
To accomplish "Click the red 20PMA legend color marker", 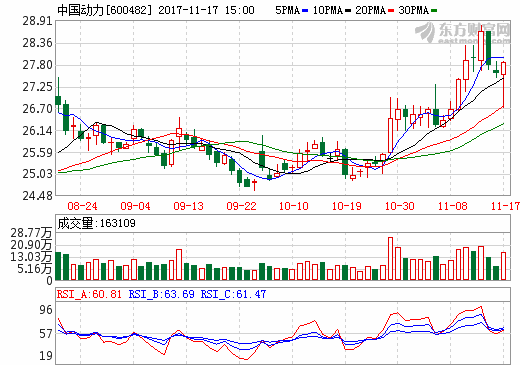I will click(x=391, y=11).
